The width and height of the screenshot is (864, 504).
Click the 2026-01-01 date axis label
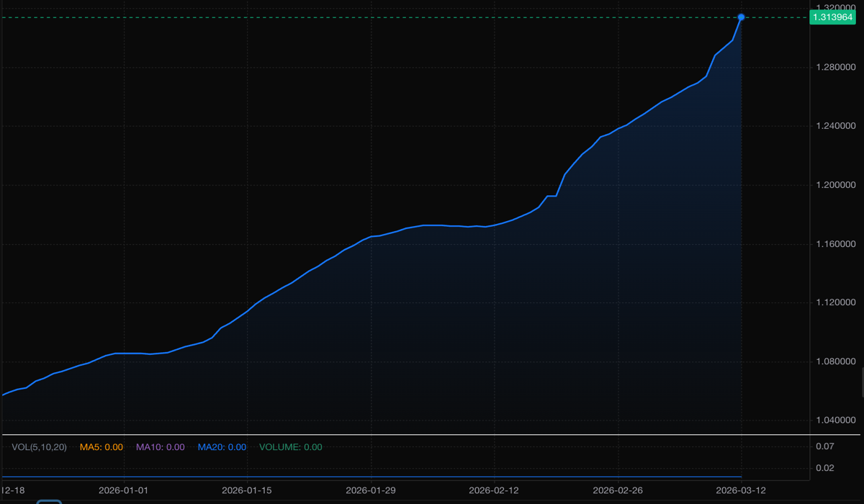(123, 490)
